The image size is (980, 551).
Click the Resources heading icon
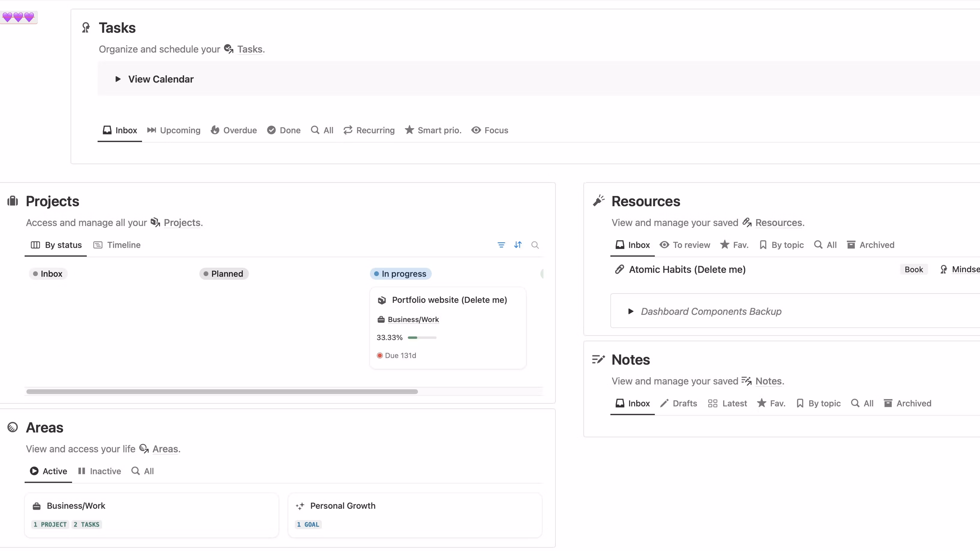(598, 201)
